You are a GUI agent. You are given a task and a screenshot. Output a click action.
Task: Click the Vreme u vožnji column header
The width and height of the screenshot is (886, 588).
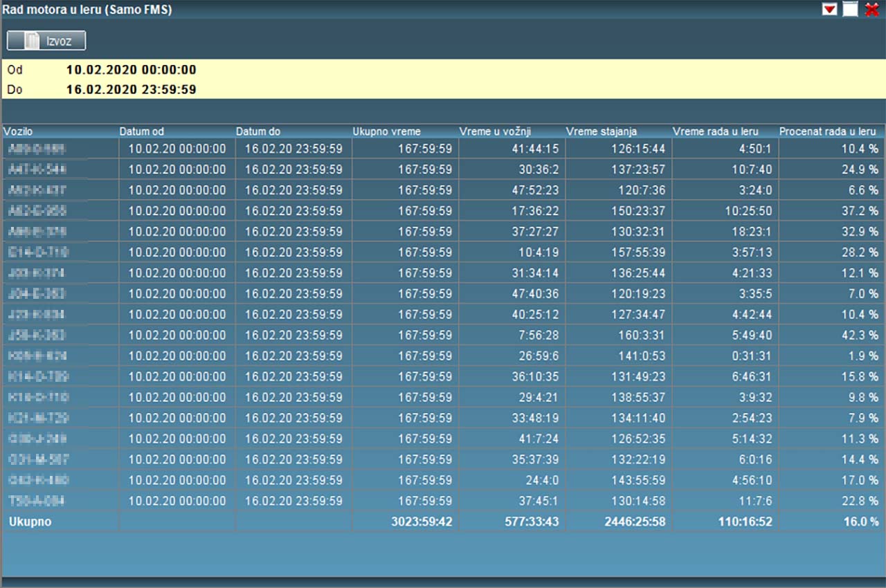[495, 131]
